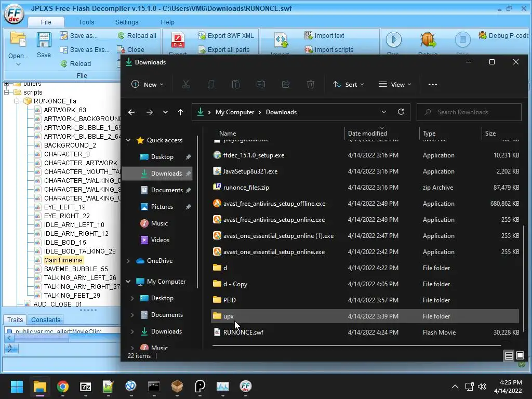The width and height of the screenshot is (532, 399).
Task: Open 7-Zip from the taskbar
Action: tap(86, 386)
